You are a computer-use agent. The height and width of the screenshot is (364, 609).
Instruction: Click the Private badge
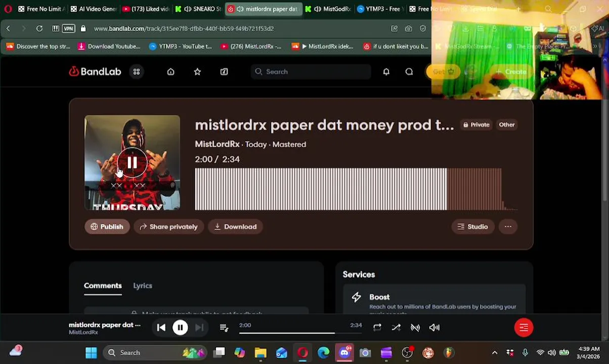pos(476,125)
